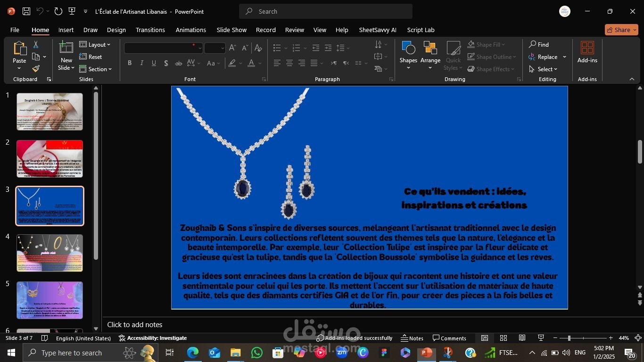Open the Shapes gallery
Viewport: 644px width, 362px height.
click(408, 56)
